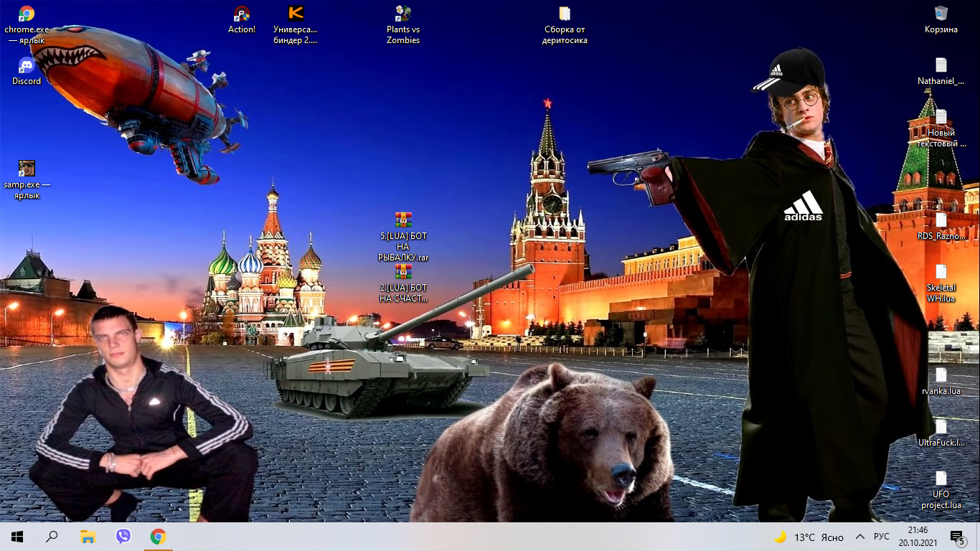Image resolution: width=980 pixels, height=551 pixels.
Task: Open File Explorer from the taskbar
Action: coord(88,537)
